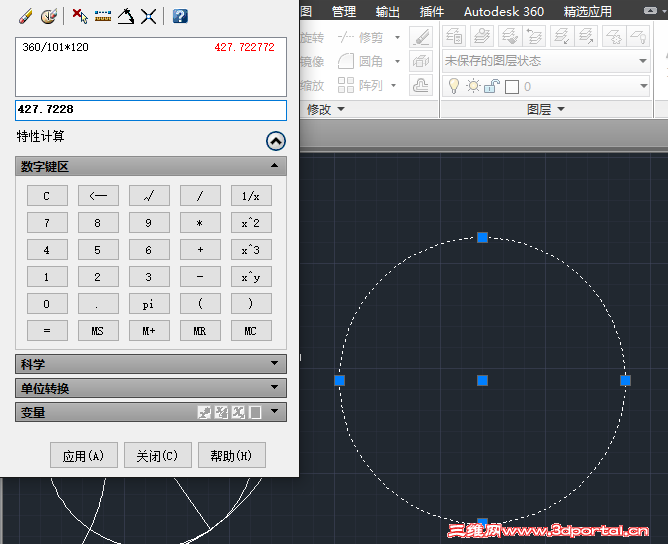Viewport: 668px width, 544px height.
Task: Click the 360/101*120 history entry
Action: [x=55, y=47]
